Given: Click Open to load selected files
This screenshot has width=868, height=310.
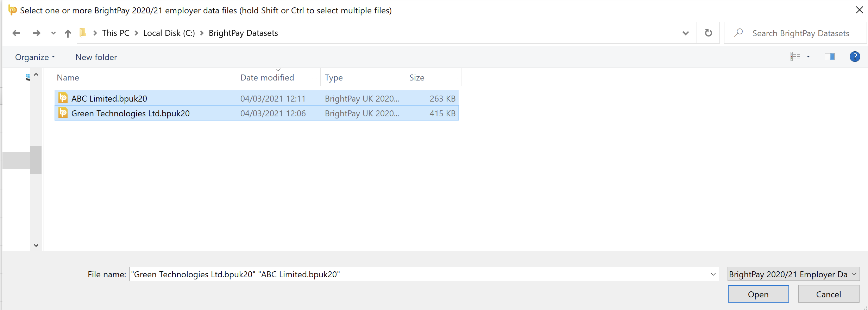Looking at the screenshot, I should [758, 294].
